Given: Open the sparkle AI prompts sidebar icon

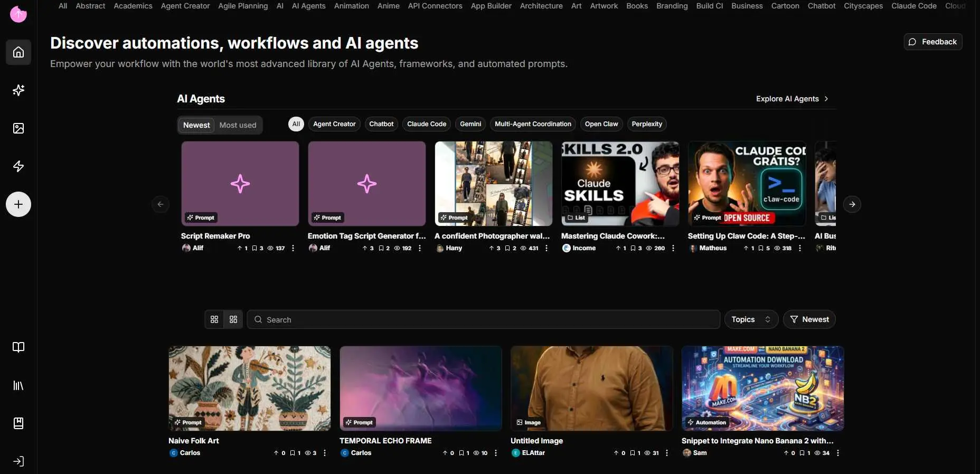Looking at the screenshot, I should (x=18, y=90).
